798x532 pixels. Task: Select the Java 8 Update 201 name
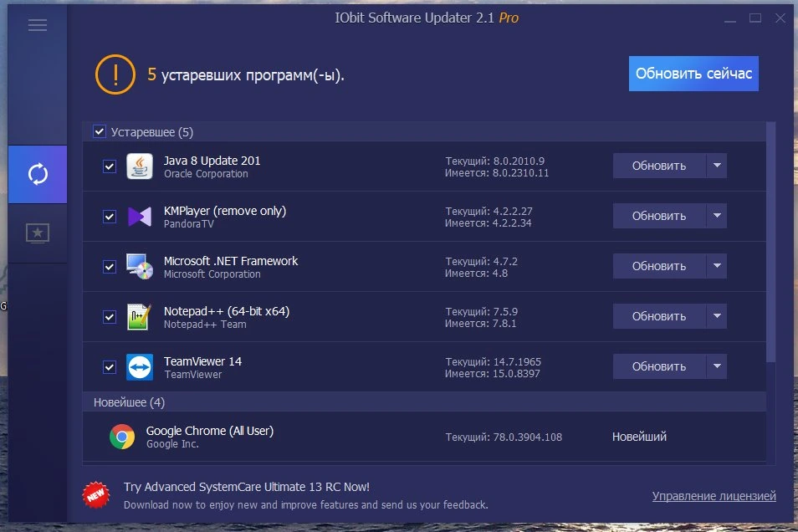[212, 161]
